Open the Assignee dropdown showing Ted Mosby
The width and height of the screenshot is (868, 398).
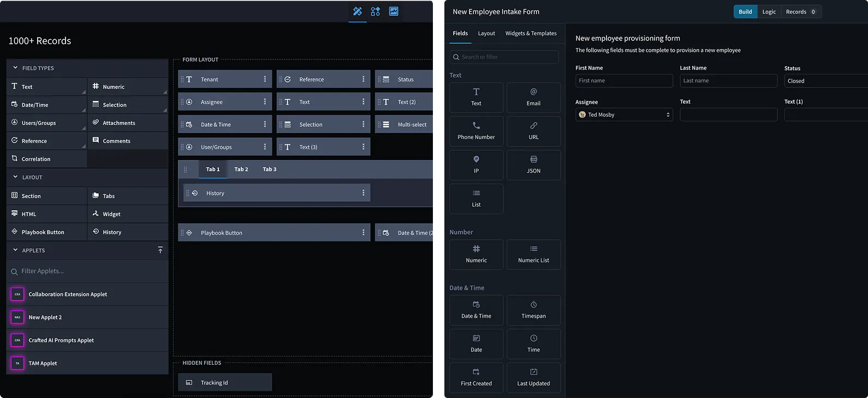coord(624,115)
